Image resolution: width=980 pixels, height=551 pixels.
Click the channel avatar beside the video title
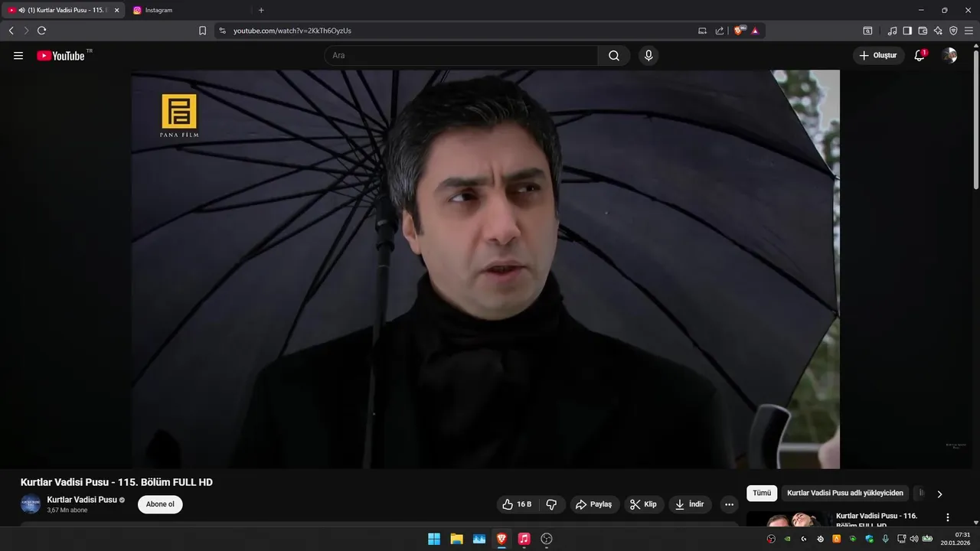[31, 504]
